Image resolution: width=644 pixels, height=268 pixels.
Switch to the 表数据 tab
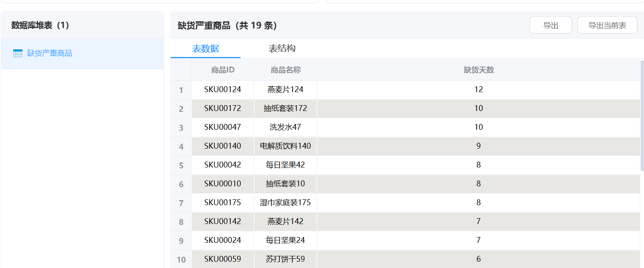pyautogui.click(x=205, y=49)
